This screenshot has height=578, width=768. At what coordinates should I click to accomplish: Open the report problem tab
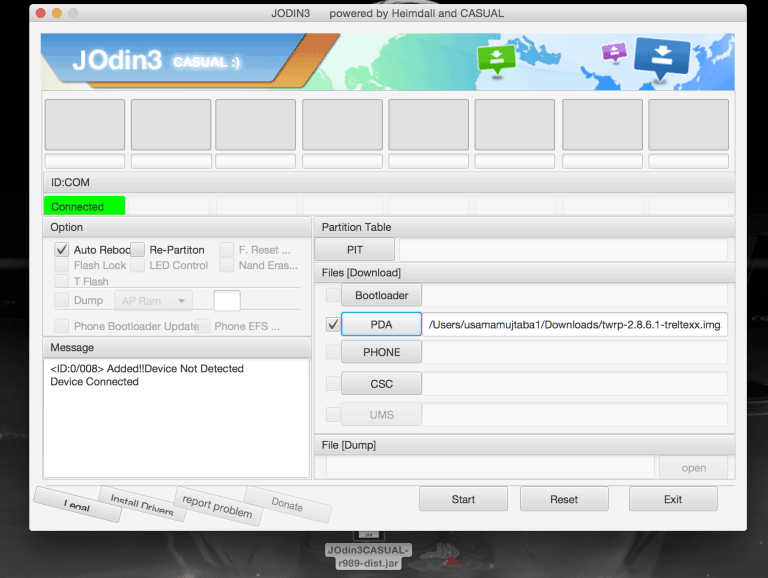click(x=217, y=506)
